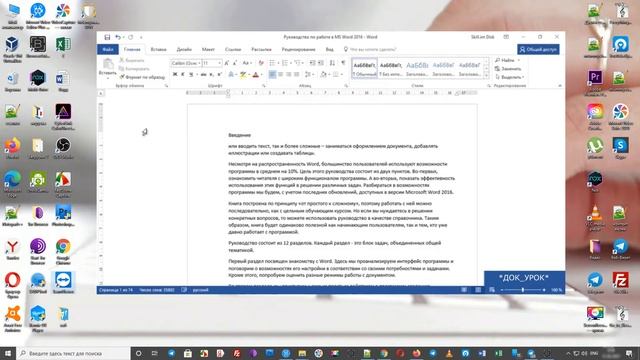The image size is (640, 360).
Task: Apply the Без интервала style
Action: pos(391,68)
